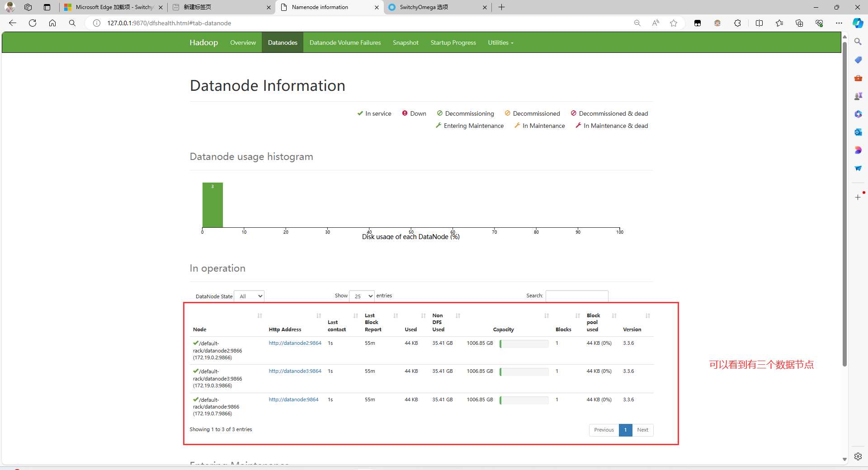Image resolution: width=868 pixels, height=470 pixels.
Task: Click the Hadoop brand link
Action: (203, 42)
